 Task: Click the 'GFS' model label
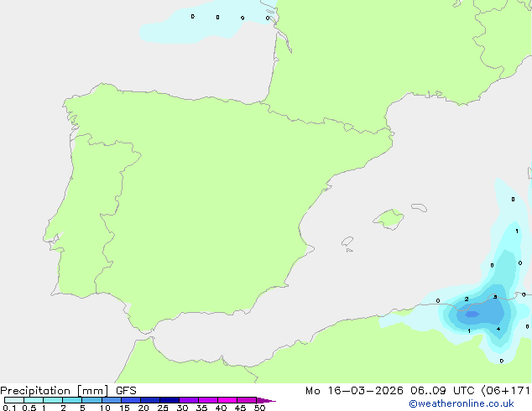click(126, 391)
